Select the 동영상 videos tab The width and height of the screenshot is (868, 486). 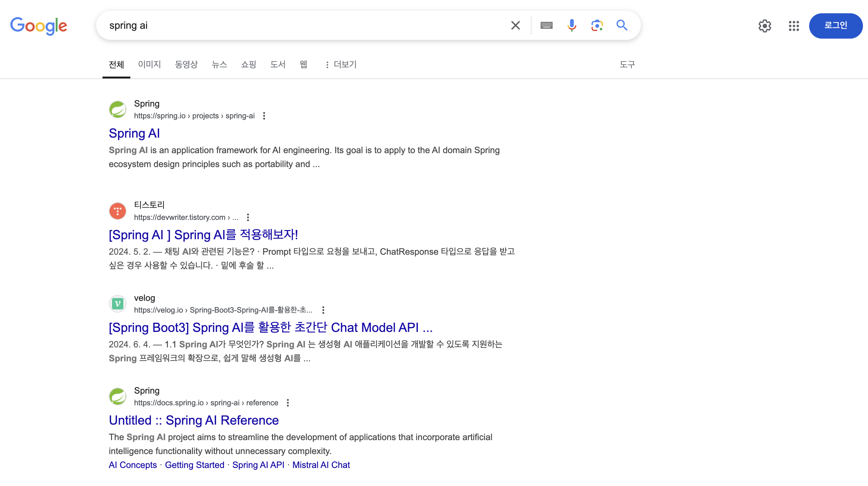pos(186,64)
